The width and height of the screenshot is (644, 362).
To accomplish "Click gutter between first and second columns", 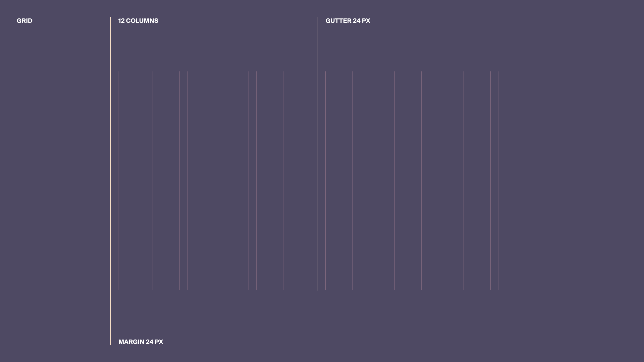I will (x=149, y=181).
